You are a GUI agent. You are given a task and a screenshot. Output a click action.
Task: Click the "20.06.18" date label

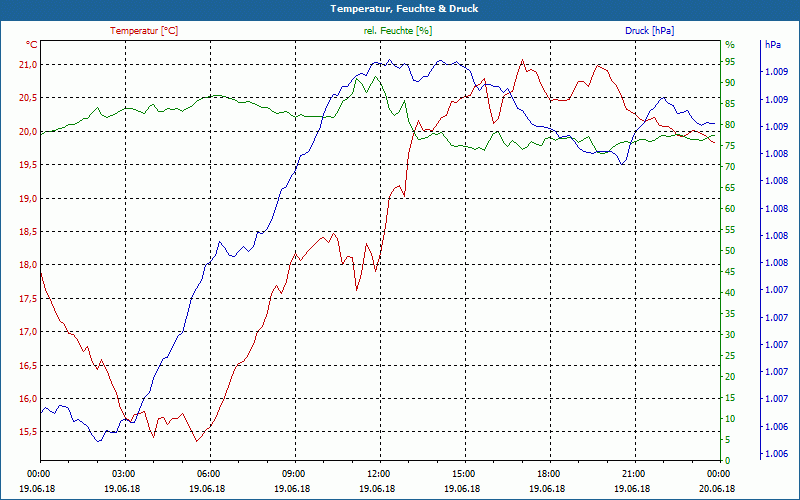click(717, 488)
